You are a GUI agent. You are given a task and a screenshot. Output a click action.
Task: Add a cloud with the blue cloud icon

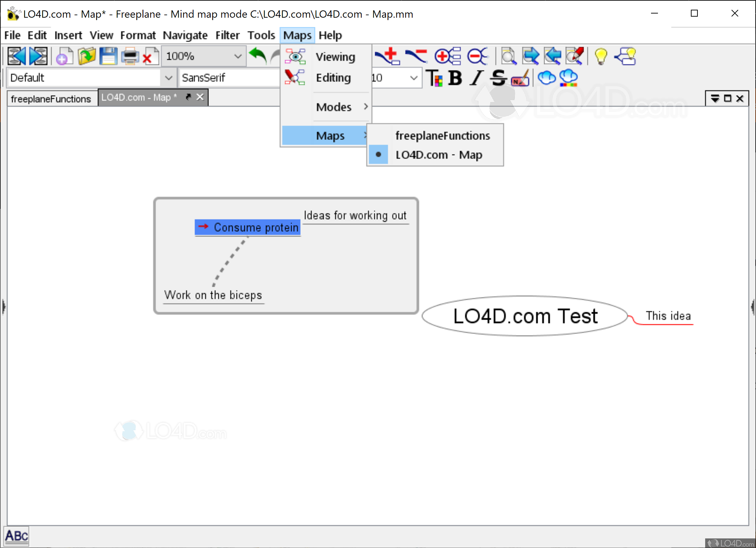547,78
